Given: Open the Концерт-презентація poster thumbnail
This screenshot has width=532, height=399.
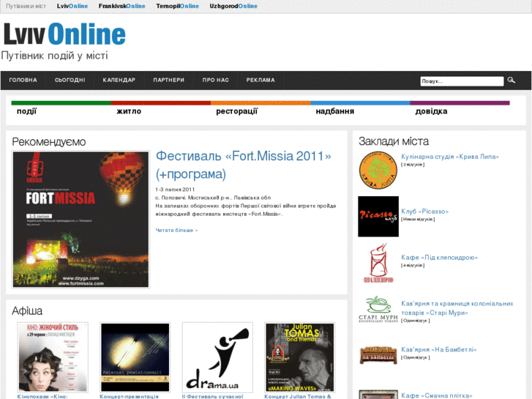Looking at the screenshot, I should pyautogui.click(x=135, y=357).
